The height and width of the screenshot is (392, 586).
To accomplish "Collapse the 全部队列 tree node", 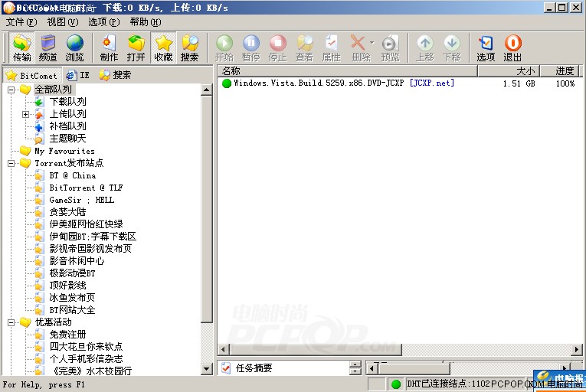I will click(x=11, y=90).
